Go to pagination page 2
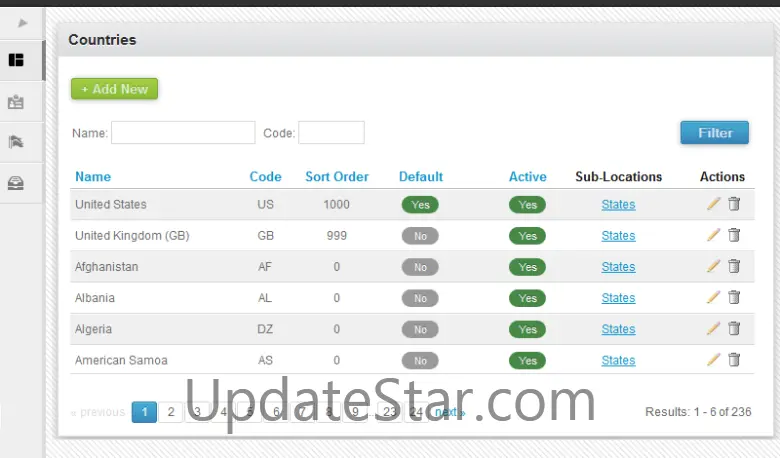 (x=171, y=412)
